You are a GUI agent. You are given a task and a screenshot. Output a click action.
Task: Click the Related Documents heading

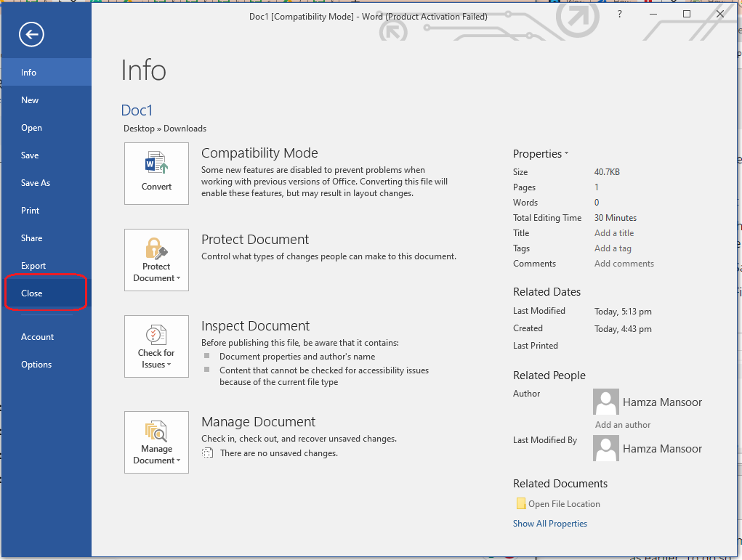click(x=560, y=484)
